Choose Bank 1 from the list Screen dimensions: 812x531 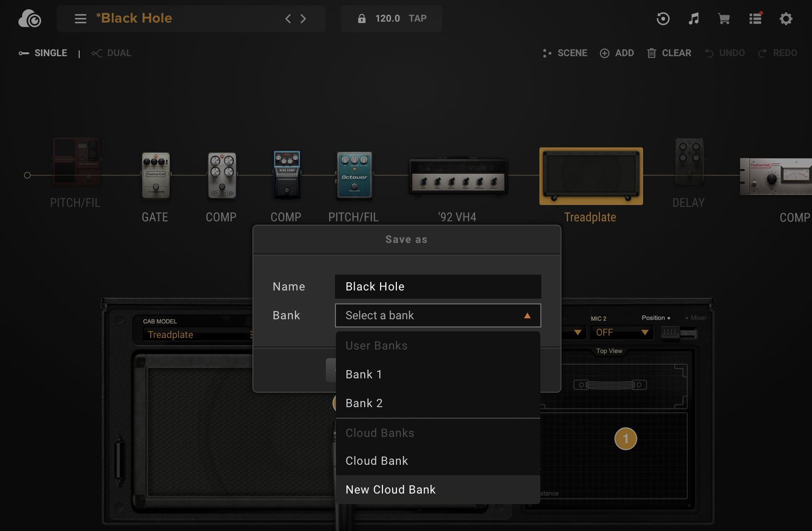pyautogui.click(x=438, y=374)
